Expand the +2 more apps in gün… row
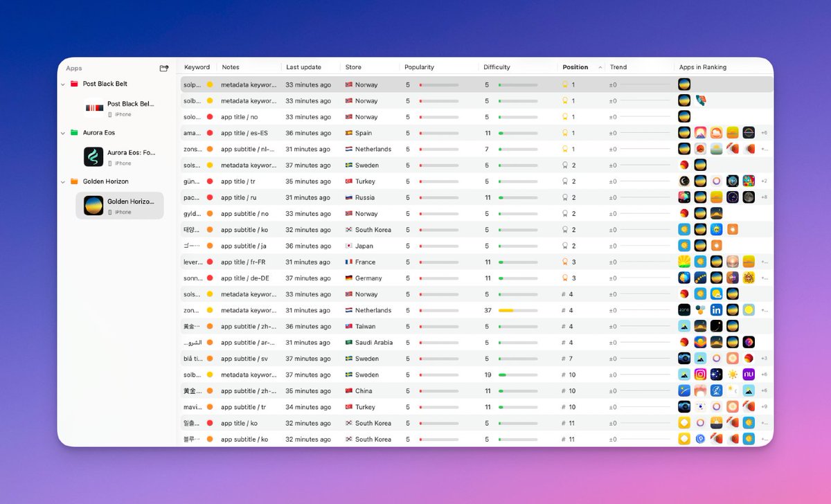The image size is (831, 504). click(764, 181)
